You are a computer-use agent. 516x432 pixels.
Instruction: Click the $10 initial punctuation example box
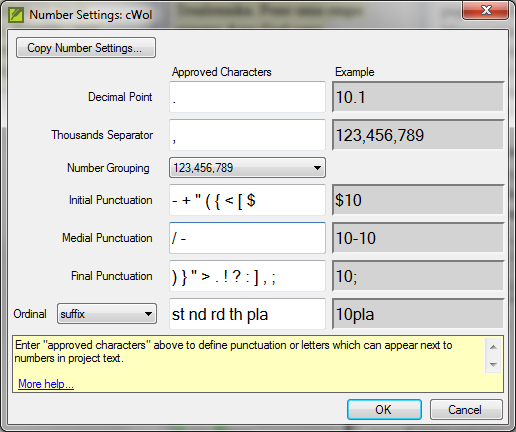(418, 200)
